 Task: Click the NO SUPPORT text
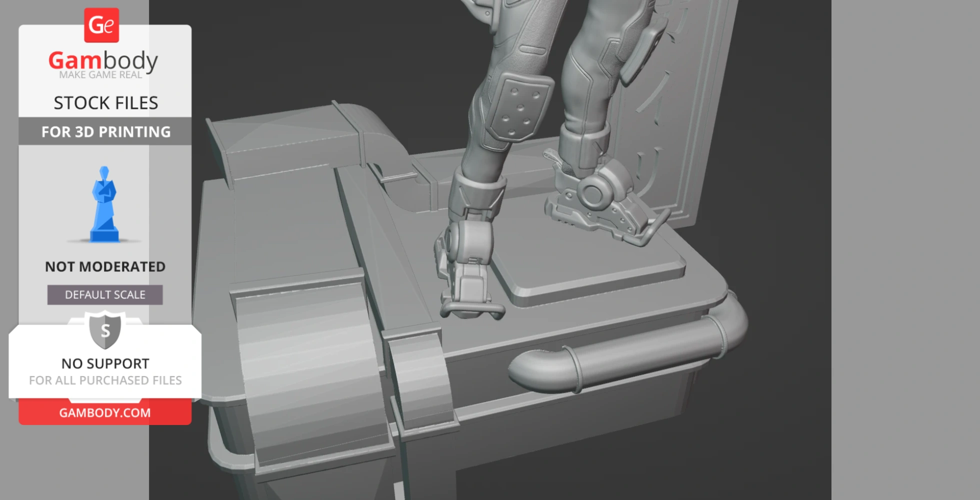[105, 363]
